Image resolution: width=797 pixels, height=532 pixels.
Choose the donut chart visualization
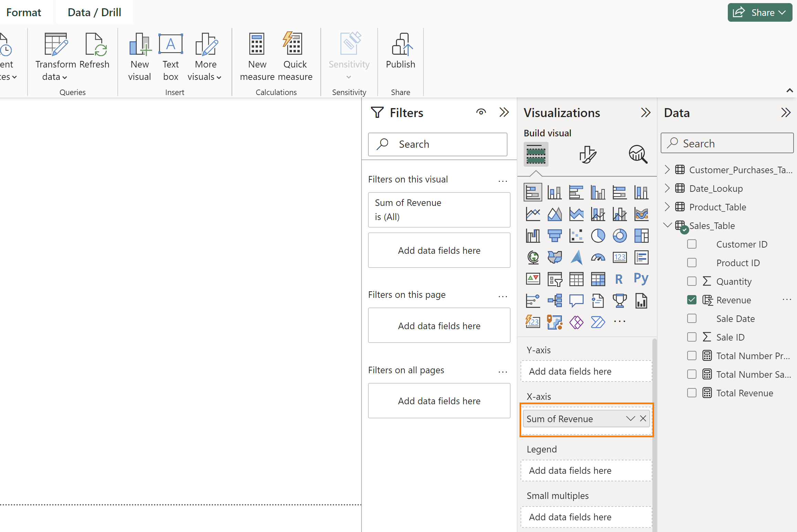(619, 236)
